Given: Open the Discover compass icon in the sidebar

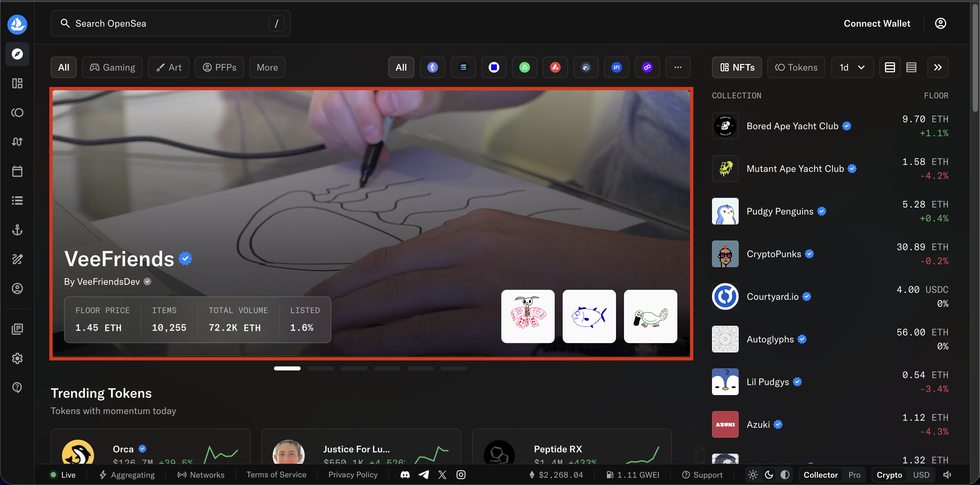Looking at the screenshot, I should (17, 54).
